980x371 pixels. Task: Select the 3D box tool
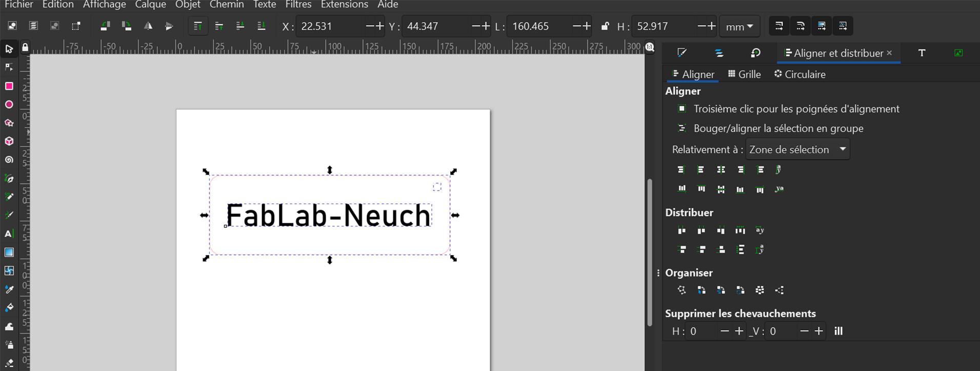click(9, 141)
